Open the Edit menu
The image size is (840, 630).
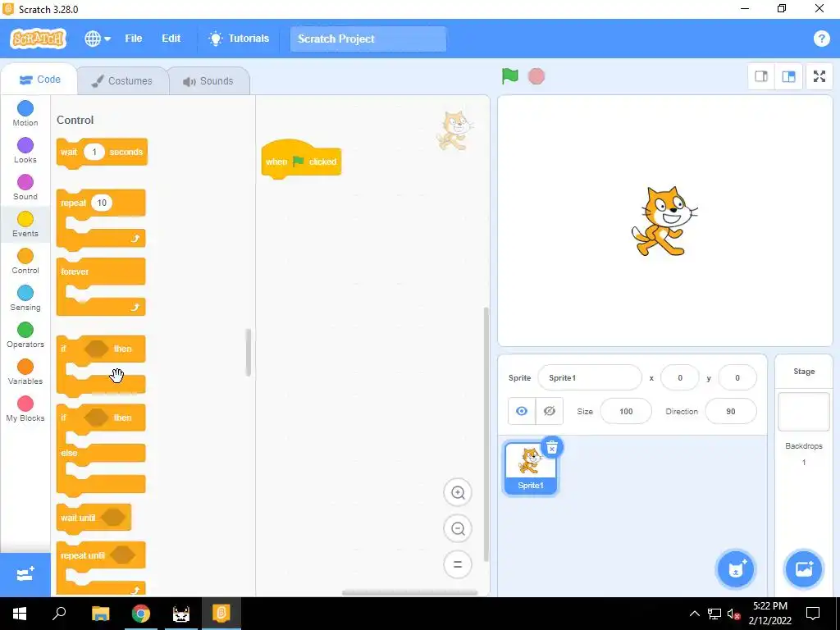tap(171, 39)
